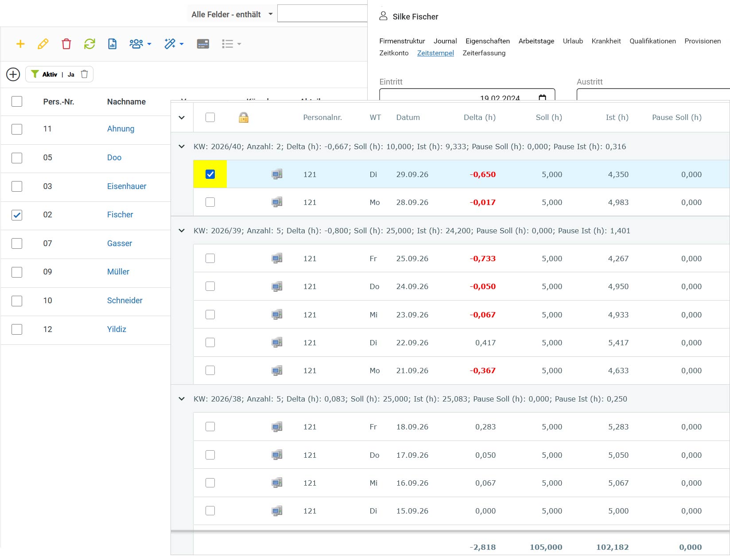Collapse the KW 2026/39 group
Image resolution: width=730 pixels, height=560 pixels.
coord(182,231)
